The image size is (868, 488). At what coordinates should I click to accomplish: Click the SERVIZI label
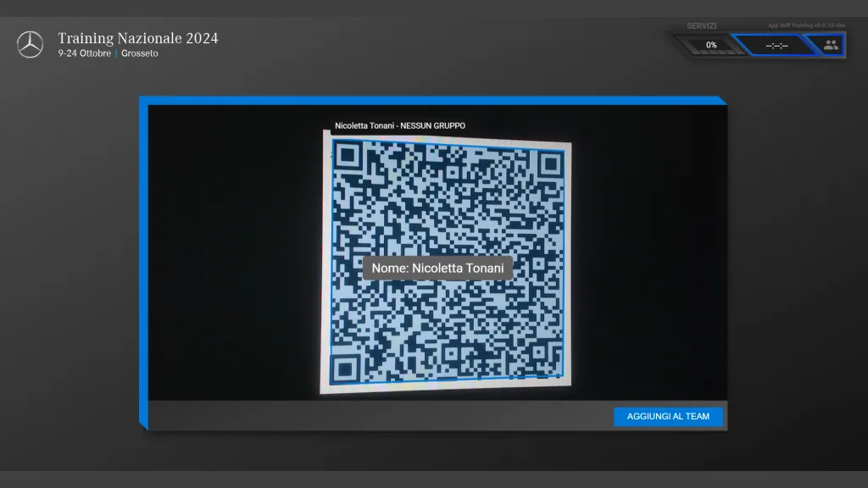(701, 26)
